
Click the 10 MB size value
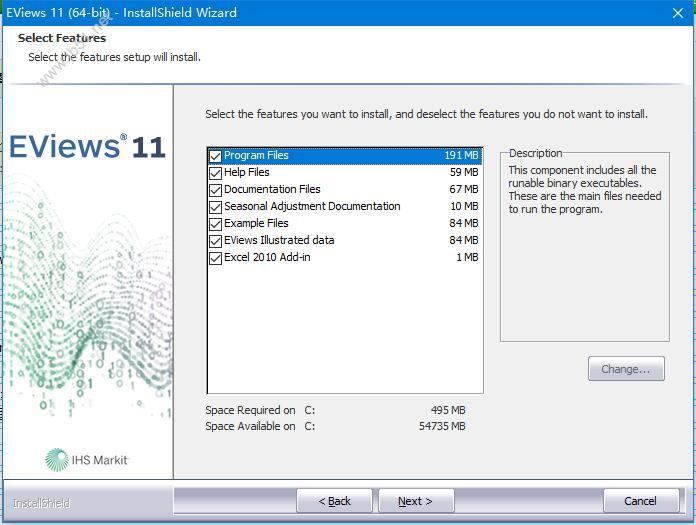464,206
